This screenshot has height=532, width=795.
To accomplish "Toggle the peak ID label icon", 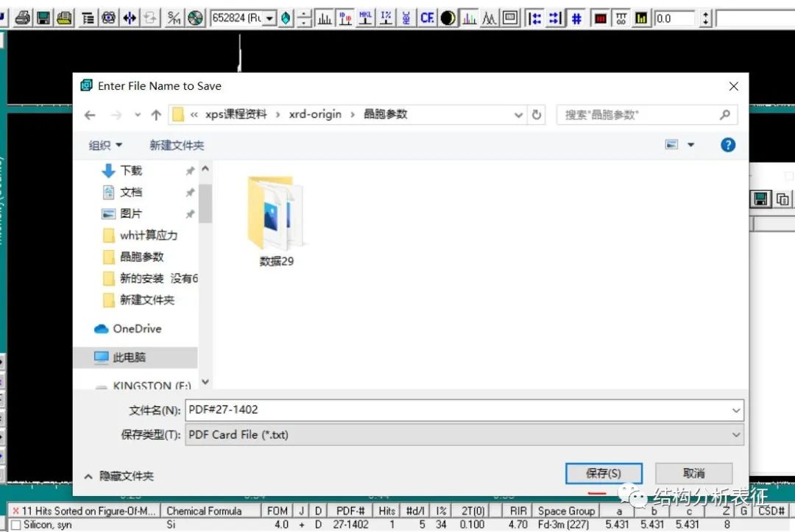I will point(345,18).
